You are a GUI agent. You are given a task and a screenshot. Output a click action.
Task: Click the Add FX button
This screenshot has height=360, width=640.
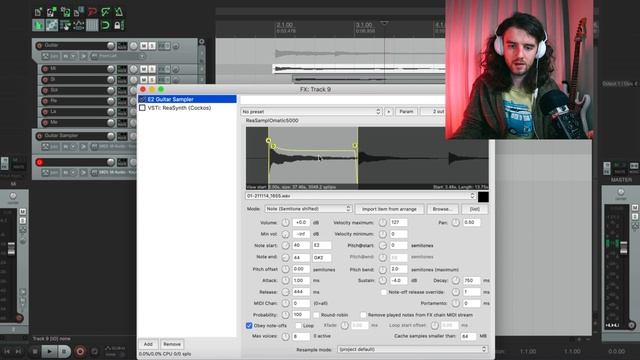[148, 344]
